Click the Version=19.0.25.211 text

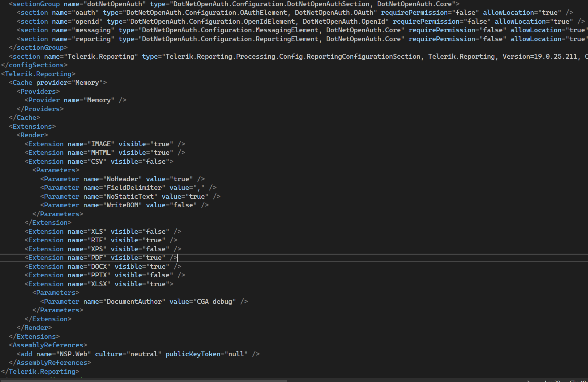540,56
